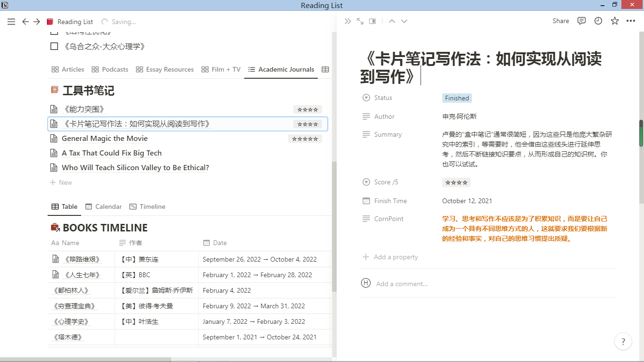Jump to next record with the down chevron
This screenshot has width=644, height=362.
pos(404,21)
